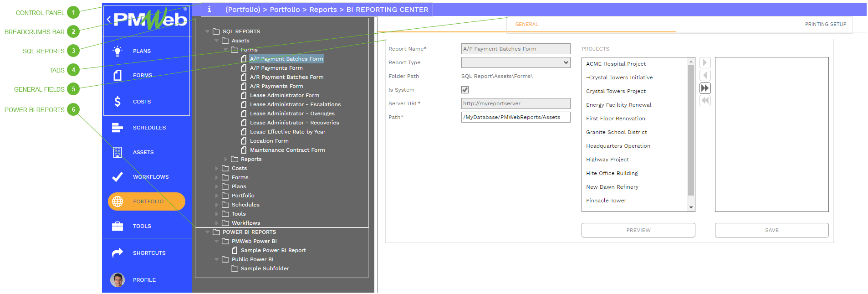This screenshot has width=868, height=294.
Task: Select Granite School District project
Action: (616, 132)
